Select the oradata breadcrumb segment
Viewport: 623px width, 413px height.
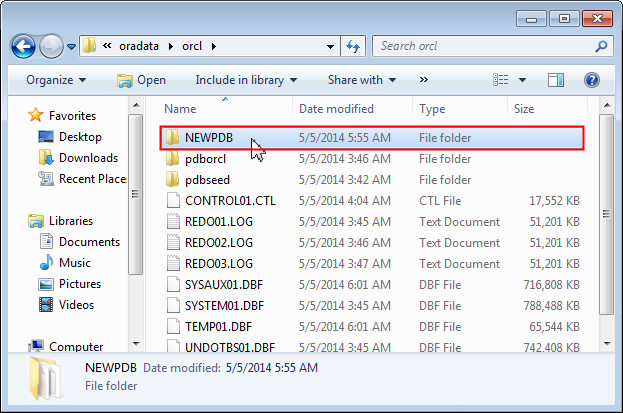139,46
